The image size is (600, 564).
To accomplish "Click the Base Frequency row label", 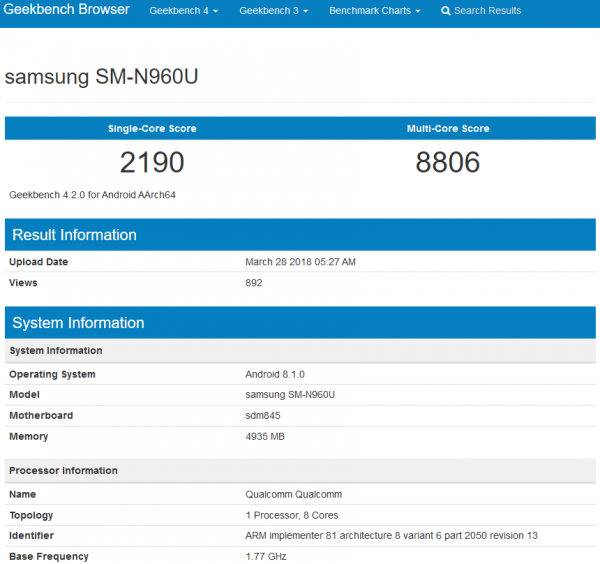I will [49, 556].
